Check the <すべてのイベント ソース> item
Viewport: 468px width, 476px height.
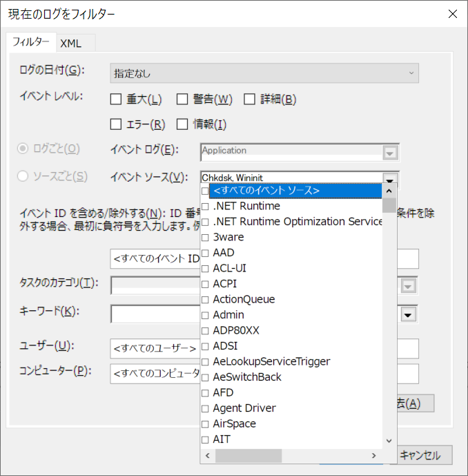click(205, 191)
